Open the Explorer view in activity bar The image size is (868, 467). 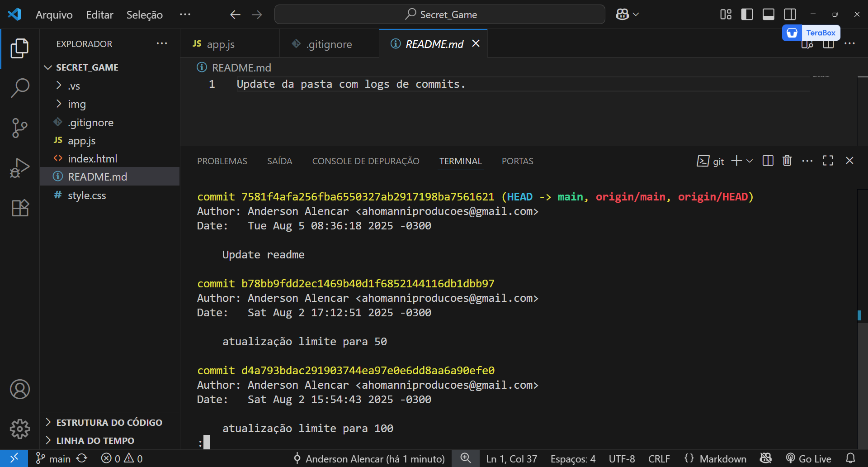pyautogui.click(x=19, y=48)
